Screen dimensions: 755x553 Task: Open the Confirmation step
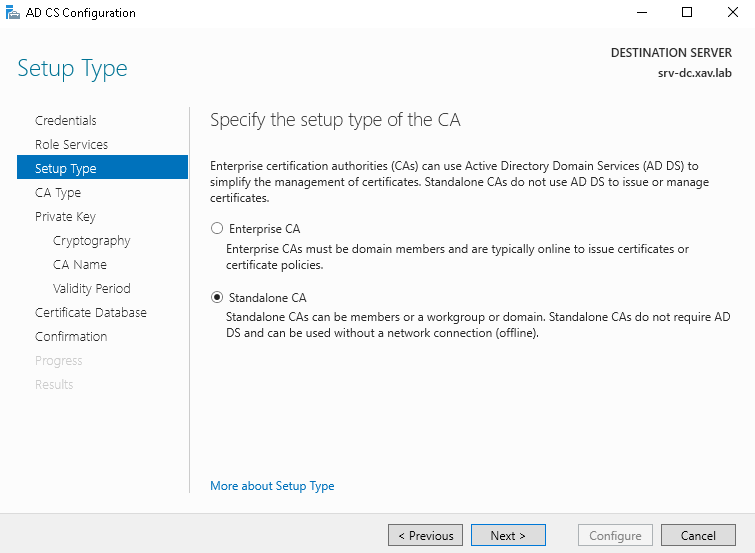coord(71,337)
